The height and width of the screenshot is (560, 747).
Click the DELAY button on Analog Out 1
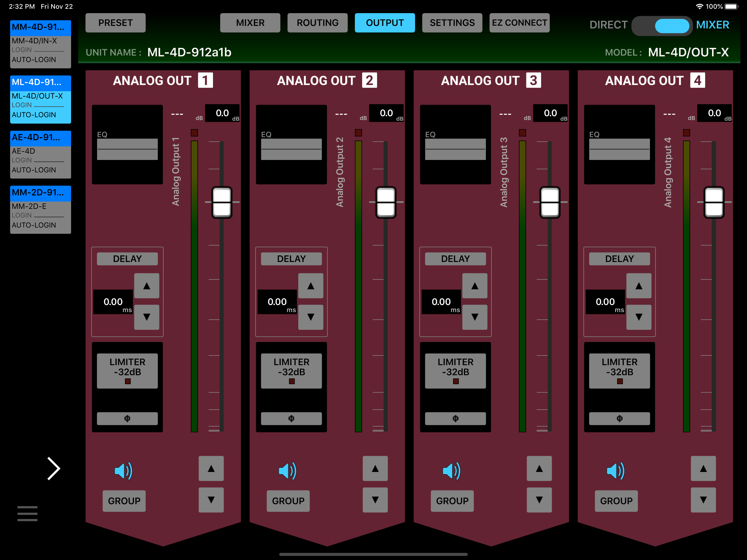click(x=127, y=259)
